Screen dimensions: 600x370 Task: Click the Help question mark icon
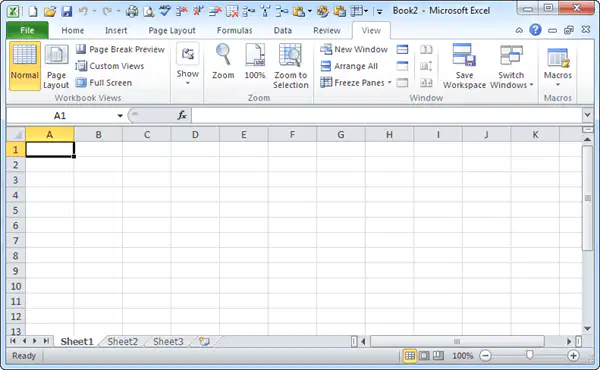(535, 30)
